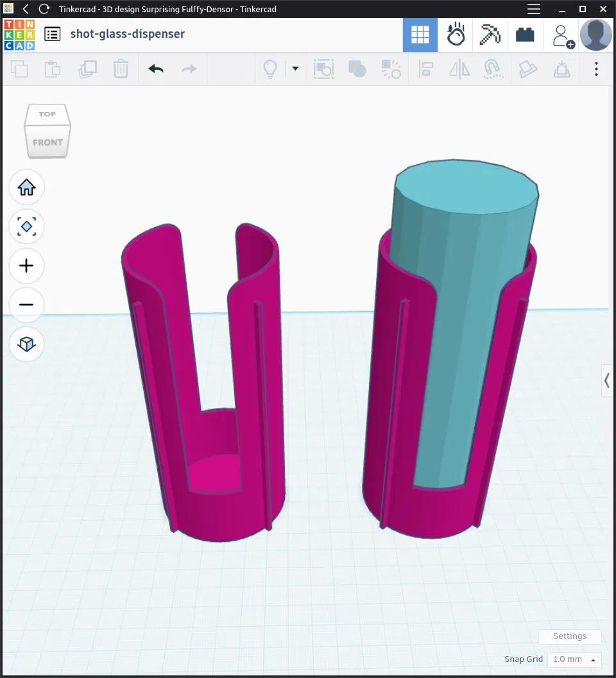This screenshot has height=678, width=616.
Task: Click the Duplicate and repeat icon
Action: pyautogui.click(x=87, y=69)
